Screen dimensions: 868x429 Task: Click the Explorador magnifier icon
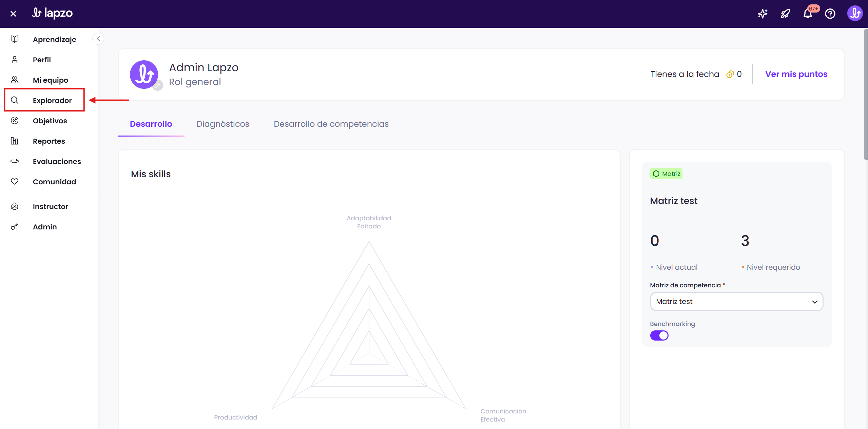(15, 100)
